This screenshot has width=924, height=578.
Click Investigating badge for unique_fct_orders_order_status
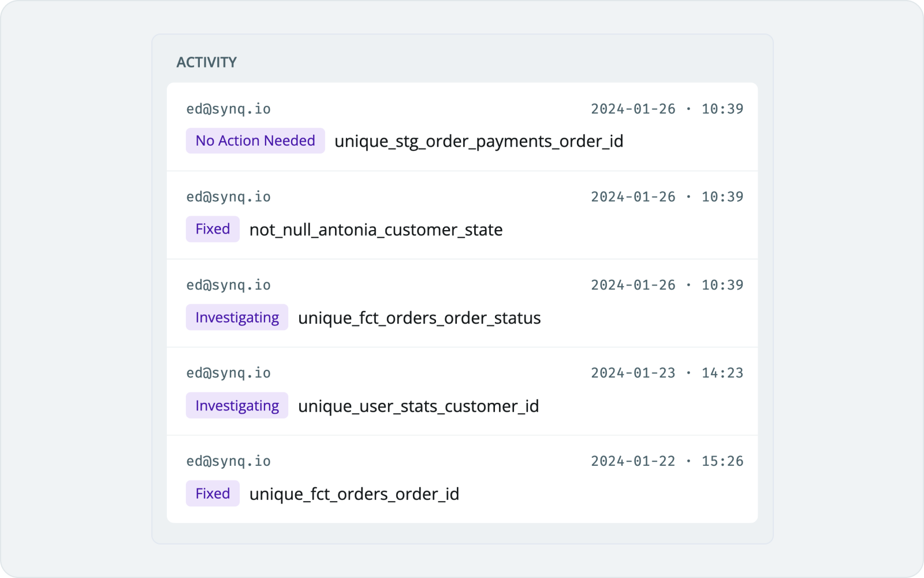coord(237,317)
